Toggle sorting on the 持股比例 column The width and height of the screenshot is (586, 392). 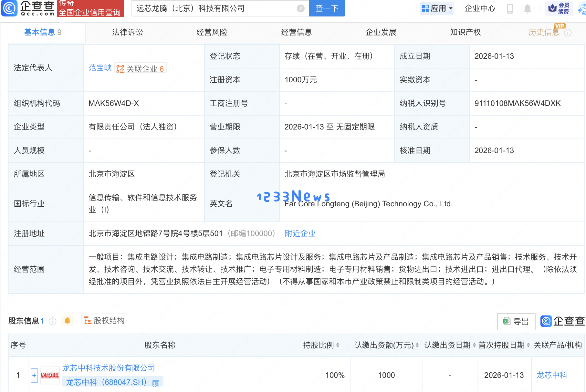pyautogui.click(x=338, y=345)
